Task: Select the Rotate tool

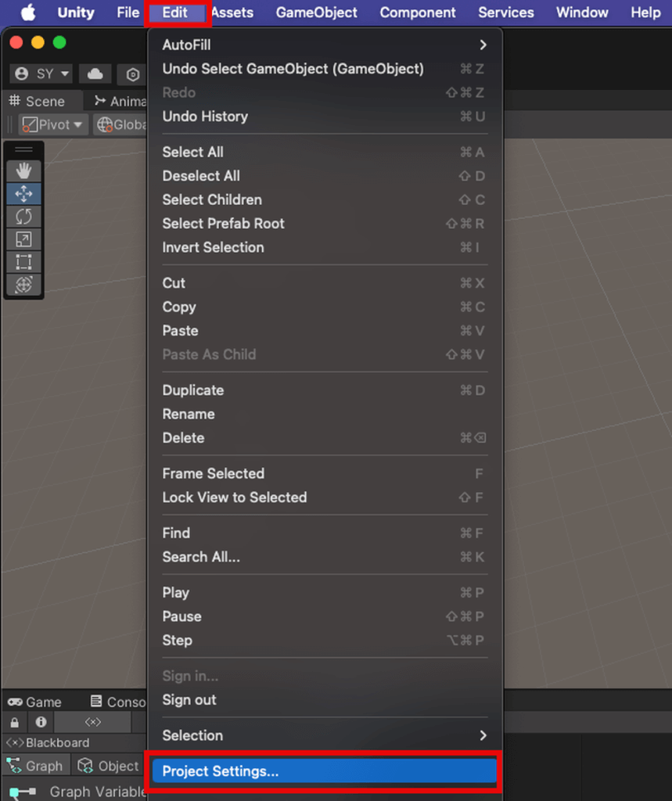Action: (x=23, y=217)
